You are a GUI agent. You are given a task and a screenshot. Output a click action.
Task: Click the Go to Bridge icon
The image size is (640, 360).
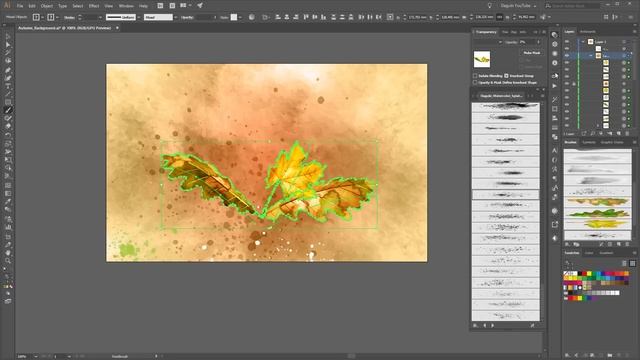pos(160,6)
